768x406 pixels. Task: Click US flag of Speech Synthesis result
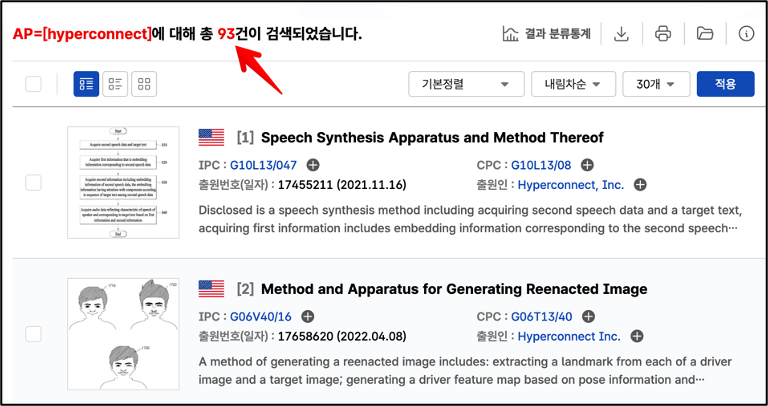coord(211,138)
